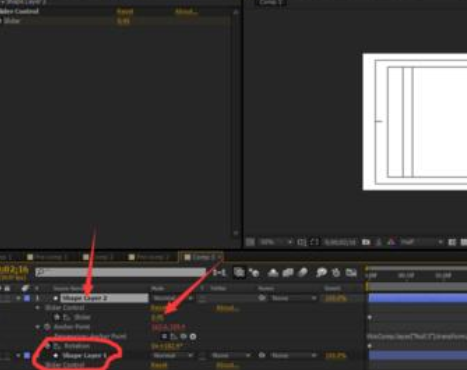
Task: Open the blending Mode dropdown for Shape Layer 1
Action: point(172,356)
